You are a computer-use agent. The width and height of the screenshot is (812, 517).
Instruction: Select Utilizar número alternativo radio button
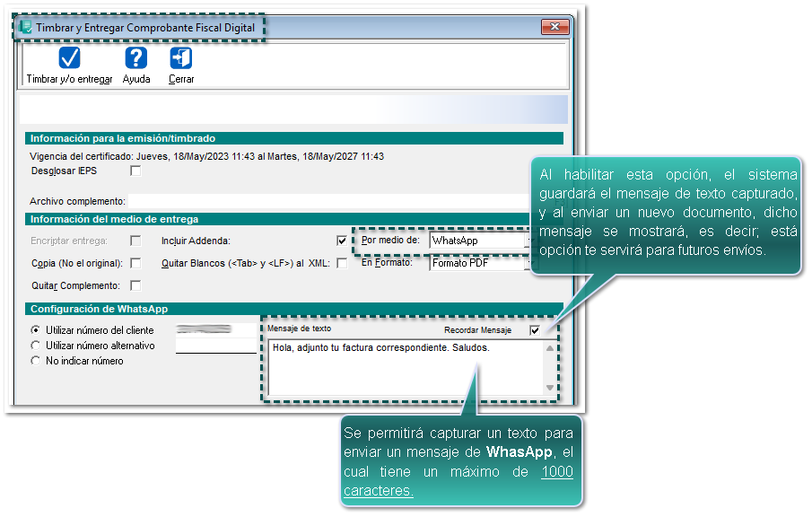(x=36, y=346)
